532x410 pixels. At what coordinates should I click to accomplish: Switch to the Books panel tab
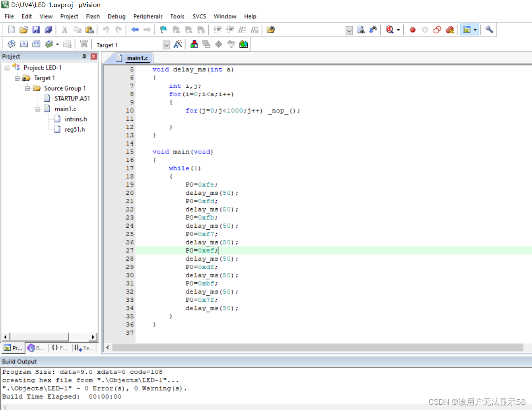[36, 348]
